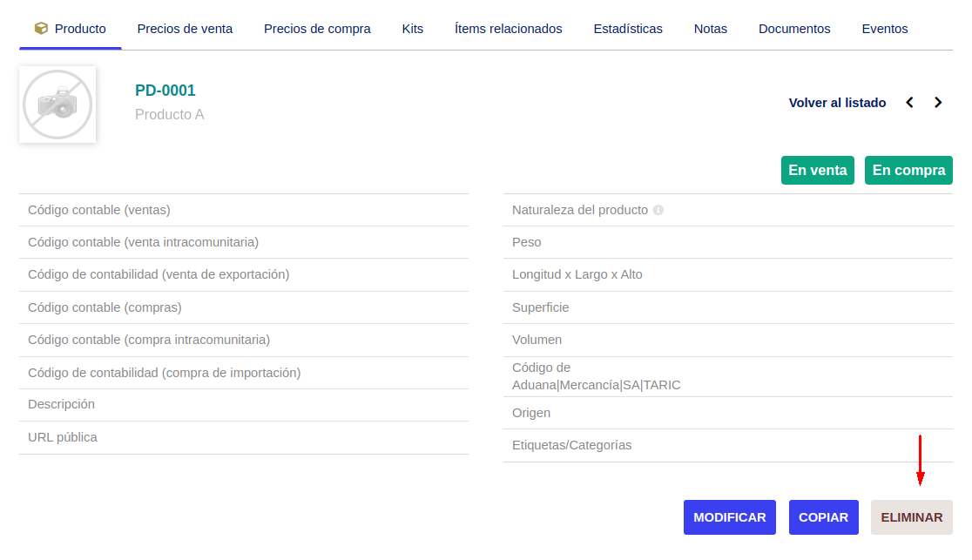This screenshot has height=560, width=972.
Task: Click the MODIFICAR button
Action: [x=730, y=517]
